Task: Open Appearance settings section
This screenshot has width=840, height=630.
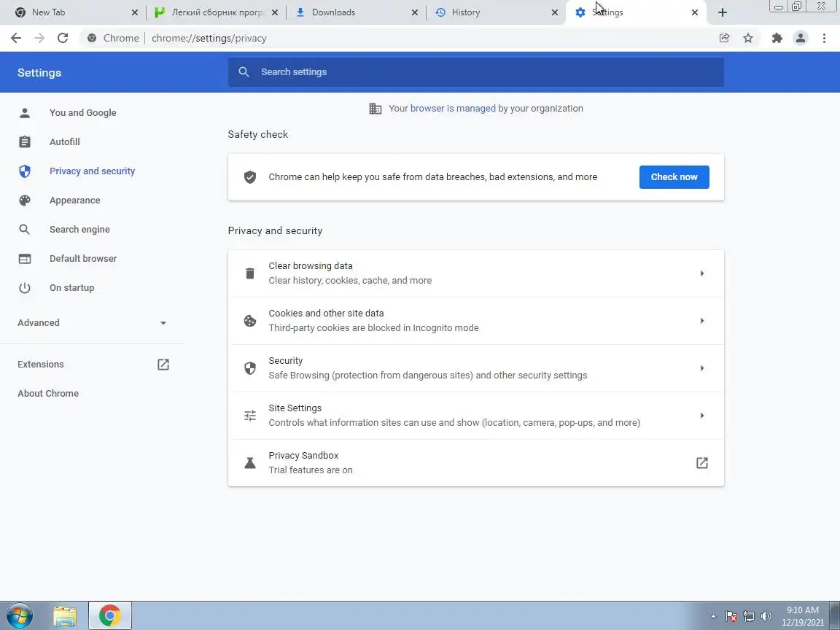Action: (x=75, y=201)
